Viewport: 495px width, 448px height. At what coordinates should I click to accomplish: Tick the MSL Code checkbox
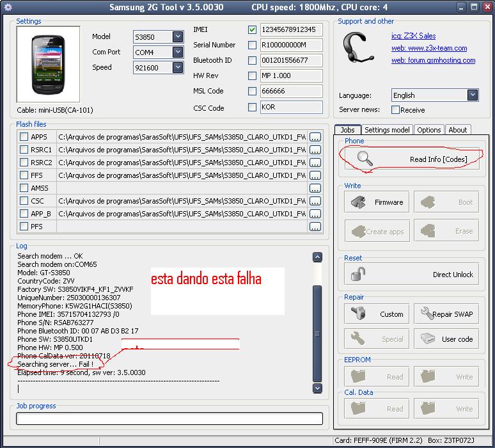(x=252, y=91)
